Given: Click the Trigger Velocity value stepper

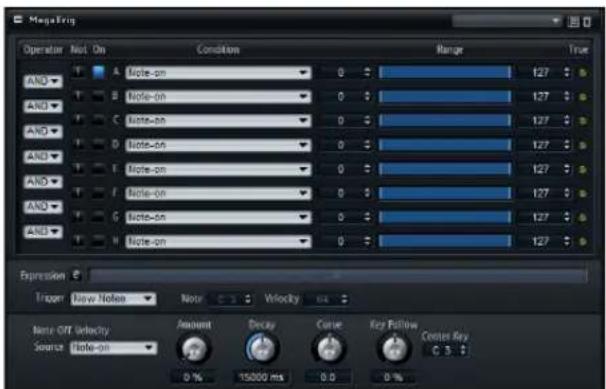Looking at the screenshot, I should click(x=344, y=299).
